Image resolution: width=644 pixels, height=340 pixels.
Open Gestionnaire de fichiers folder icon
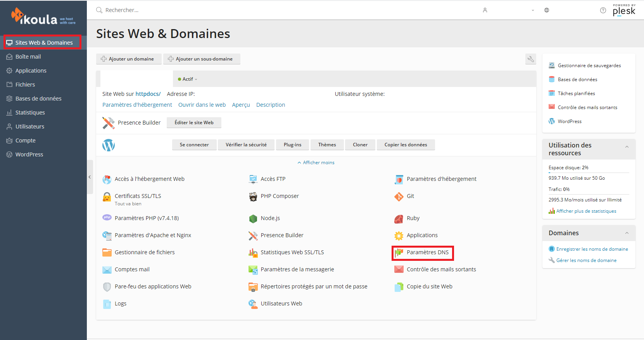pyautogui.click(x=107, y=252)
